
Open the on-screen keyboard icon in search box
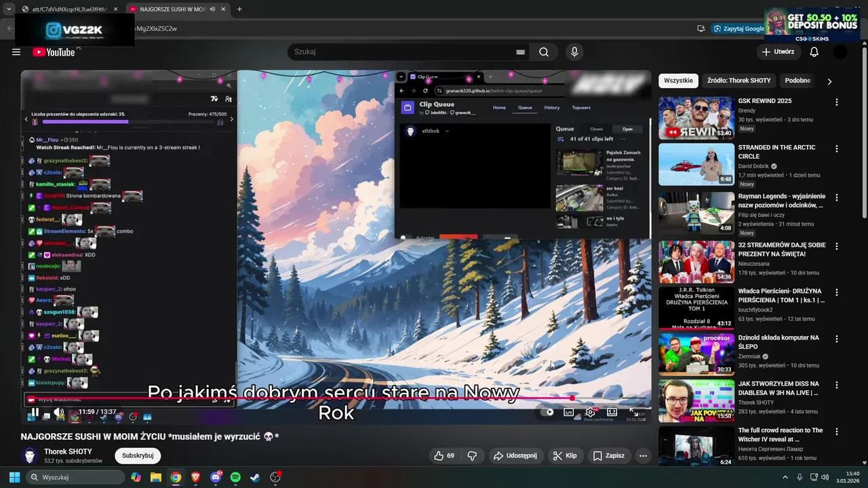pyautogui.click(x=520, y=52)
